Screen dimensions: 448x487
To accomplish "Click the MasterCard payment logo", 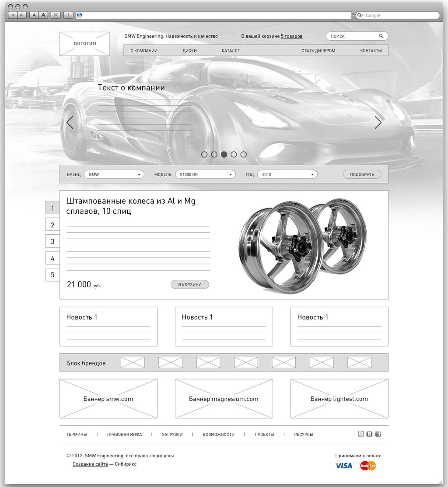I will click(x=368, y=466).
